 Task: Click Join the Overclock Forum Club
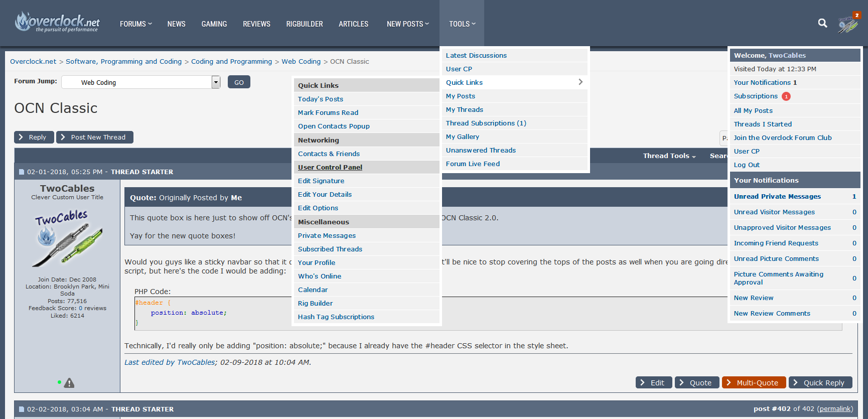[x=783, y=137]
